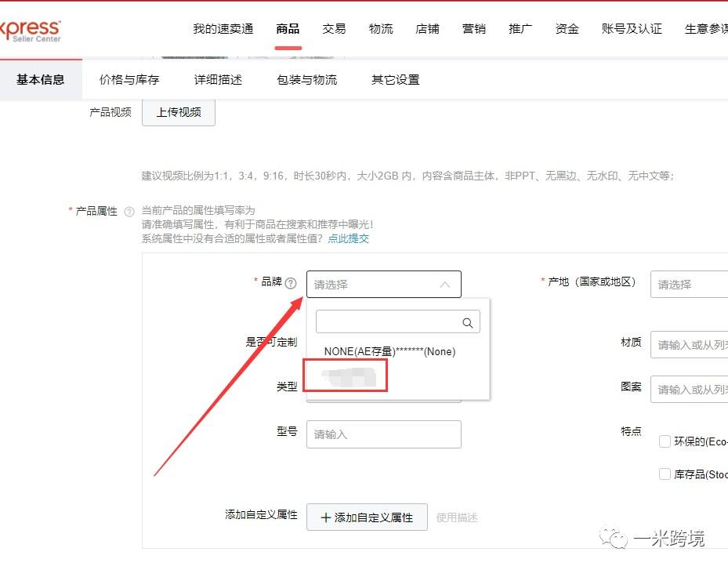The image size is (728, 570).
Task: Collapse the 品牌 dropdown chevron
Action: click(x=445, y=285)
